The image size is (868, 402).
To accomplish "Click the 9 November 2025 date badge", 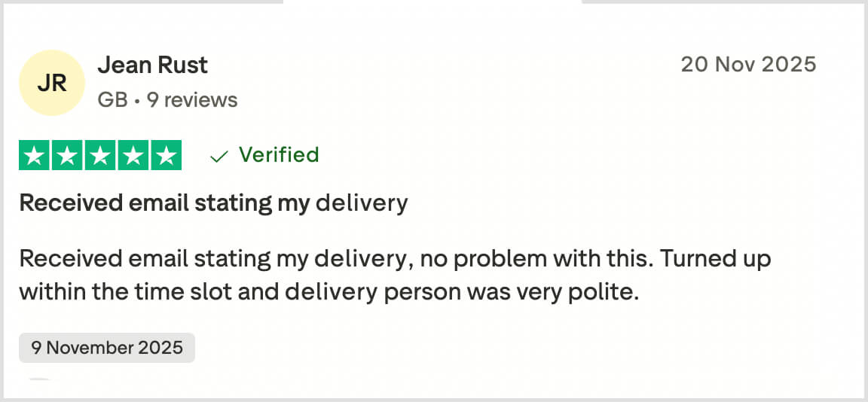I will (x=107, y=348).
